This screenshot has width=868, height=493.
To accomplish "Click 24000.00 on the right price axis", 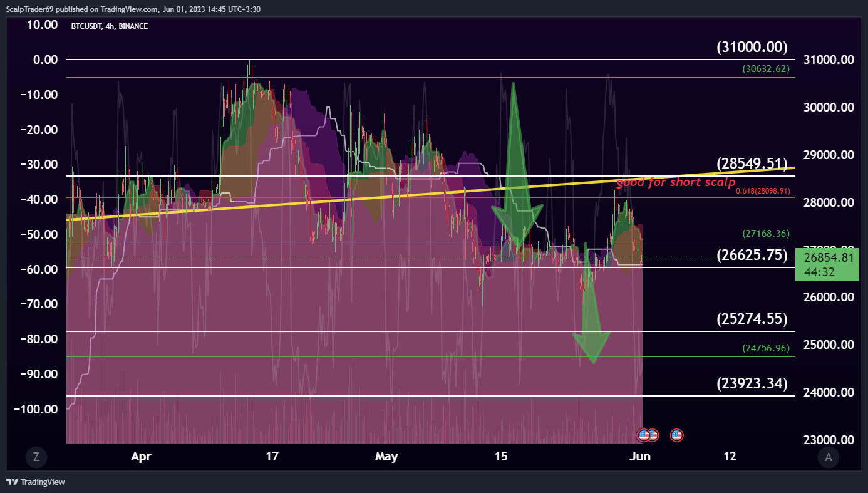I will click(830, 393).
